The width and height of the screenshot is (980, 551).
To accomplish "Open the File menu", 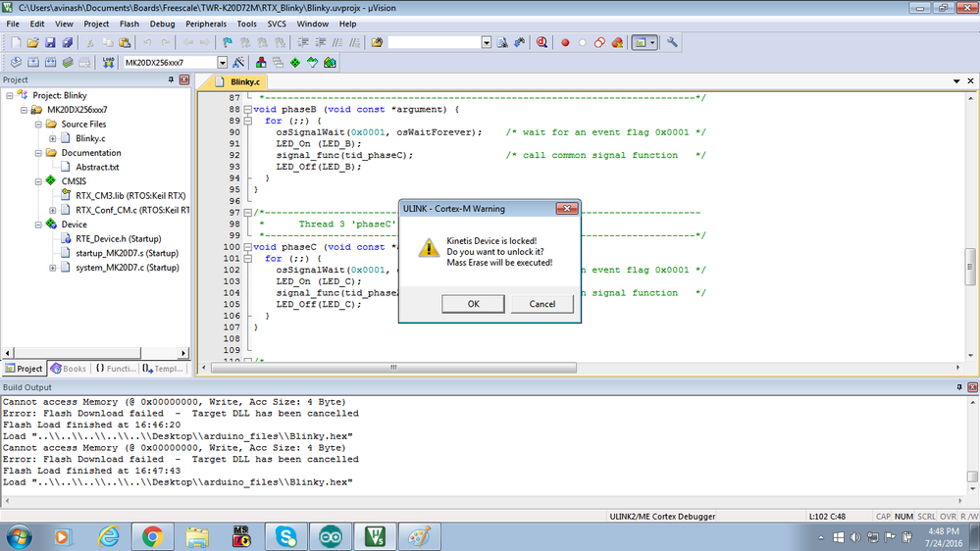I will [13, 24].
